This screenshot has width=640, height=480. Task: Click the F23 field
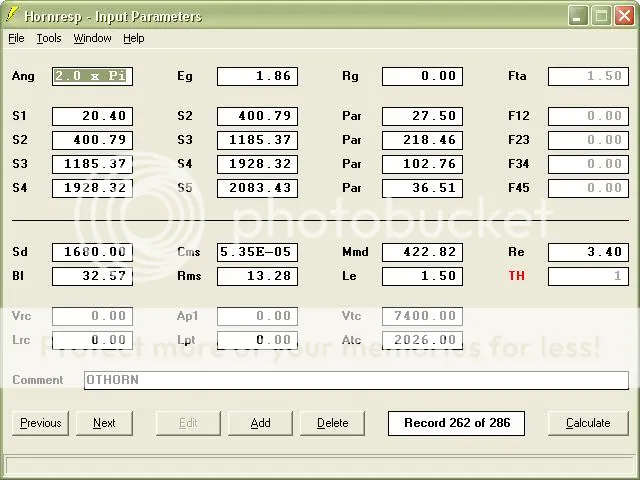click(588, 140)
